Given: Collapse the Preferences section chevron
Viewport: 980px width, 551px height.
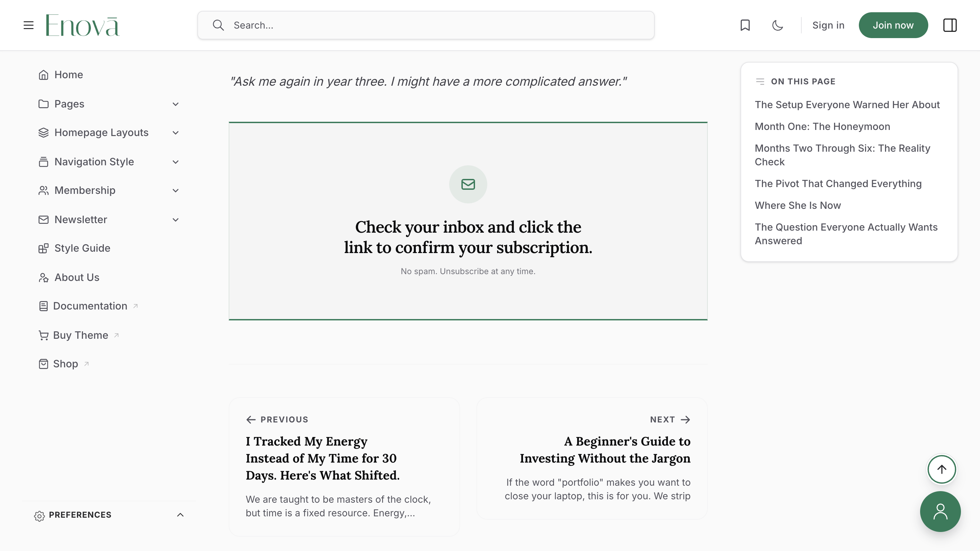Looking at the screenshot, I should coord(180,515).
